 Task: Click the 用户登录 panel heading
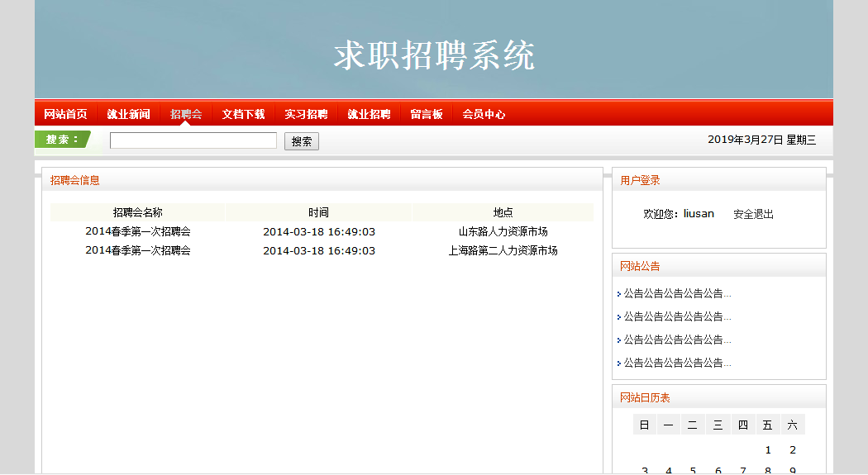[640, 180]
